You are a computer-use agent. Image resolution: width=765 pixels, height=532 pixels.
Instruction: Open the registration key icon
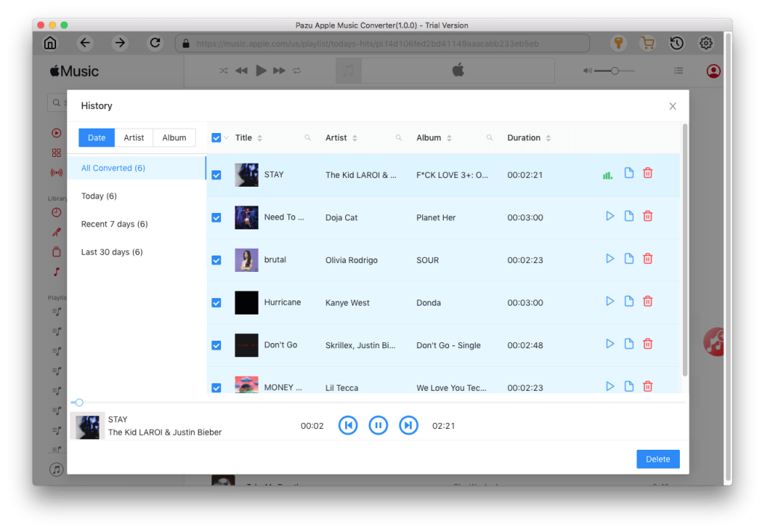click(x=619, y=43)
